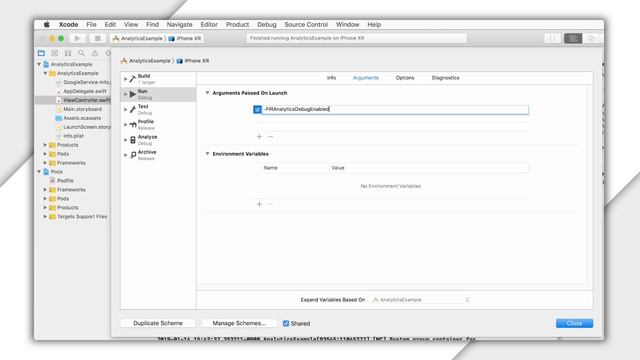Screen dimensions: 640x360
Task: Click the Value column header
Action: point(338,168)
